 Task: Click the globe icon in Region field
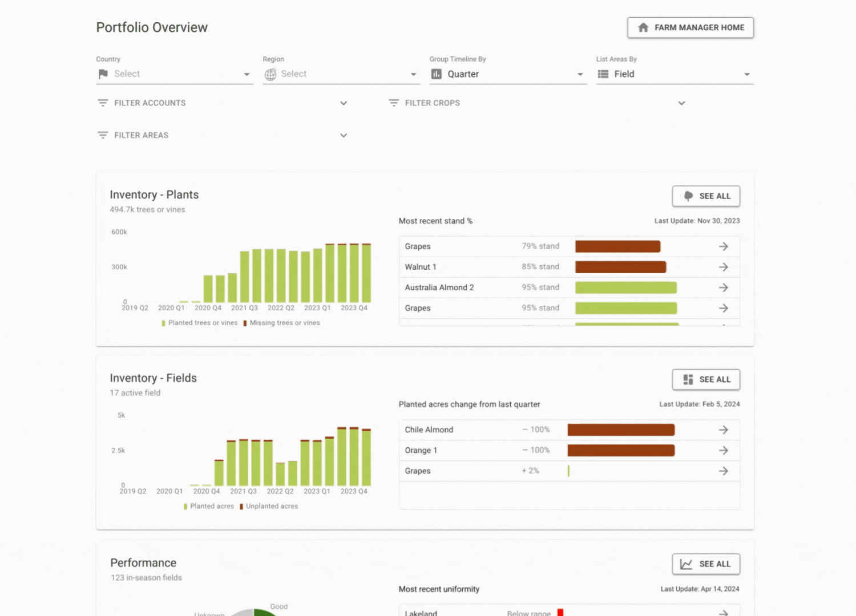(x=270, y=74)
